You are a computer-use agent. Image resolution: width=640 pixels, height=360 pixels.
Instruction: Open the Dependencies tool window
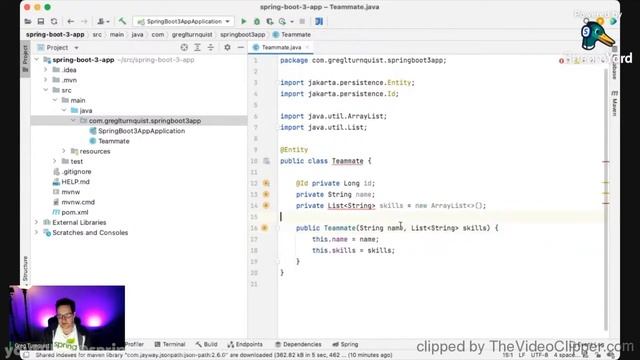pos(298,344)
